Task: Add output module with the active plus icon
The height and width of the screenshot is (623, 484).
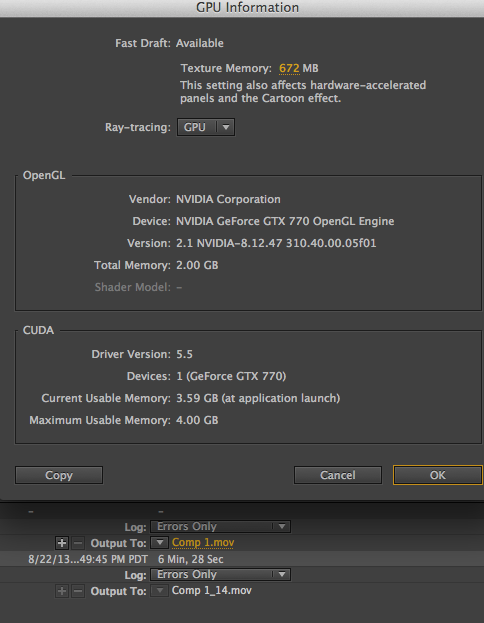Action: (x=62, y=543)
